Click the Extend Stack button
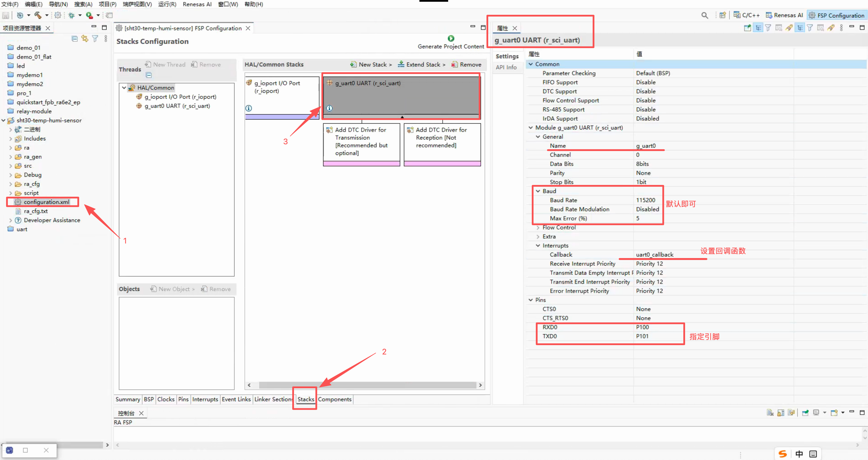Image resolution: width=868 pixels, height=460 pixels. 422,64
